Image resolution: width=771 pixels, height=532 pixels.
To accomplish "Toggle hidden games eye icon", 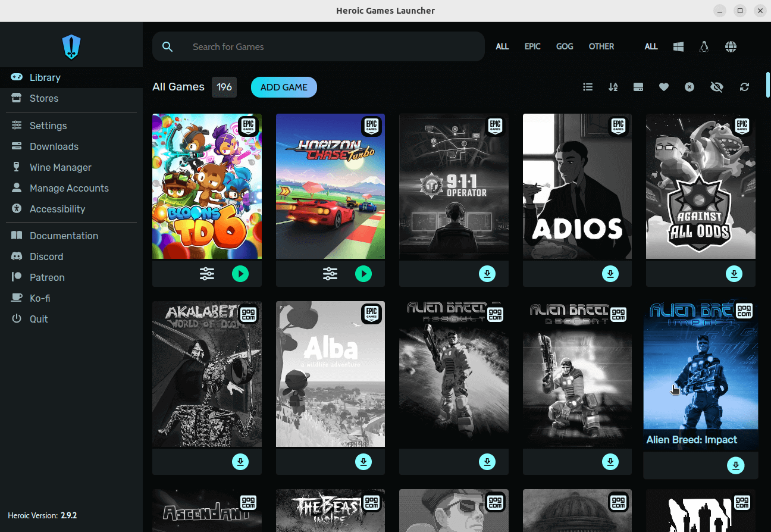I will pos(717,87).
